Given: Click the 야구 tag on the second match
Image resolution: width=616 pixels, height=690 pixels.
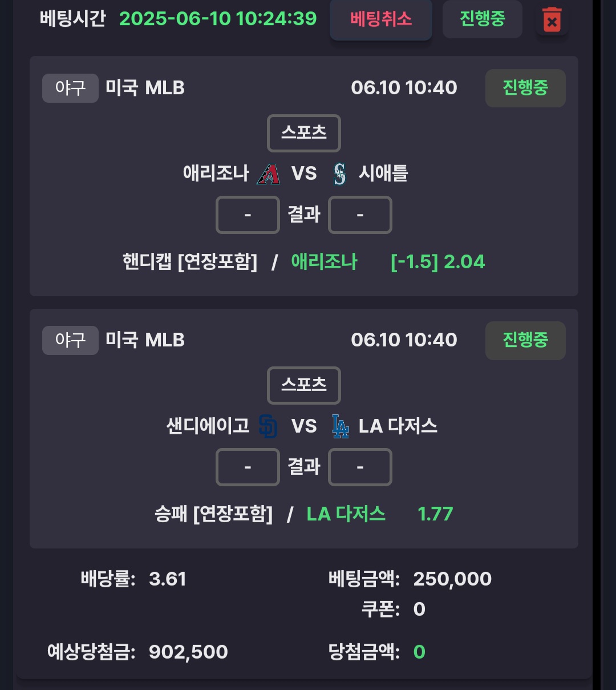Looking at the screenshot, I should [70, 340].
